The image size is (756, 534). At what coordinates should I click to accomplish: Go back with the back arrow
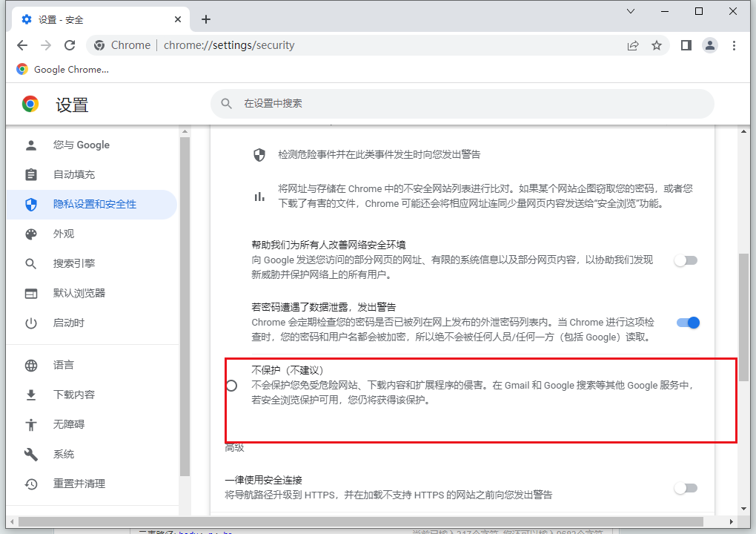click(22, 45)
